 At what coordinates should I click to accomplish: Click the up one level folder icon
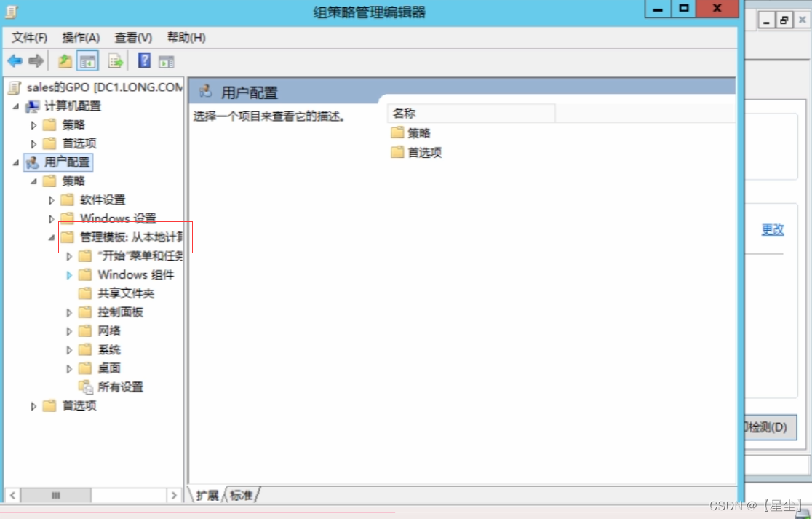pyautogui.click(x=65, y=61)
